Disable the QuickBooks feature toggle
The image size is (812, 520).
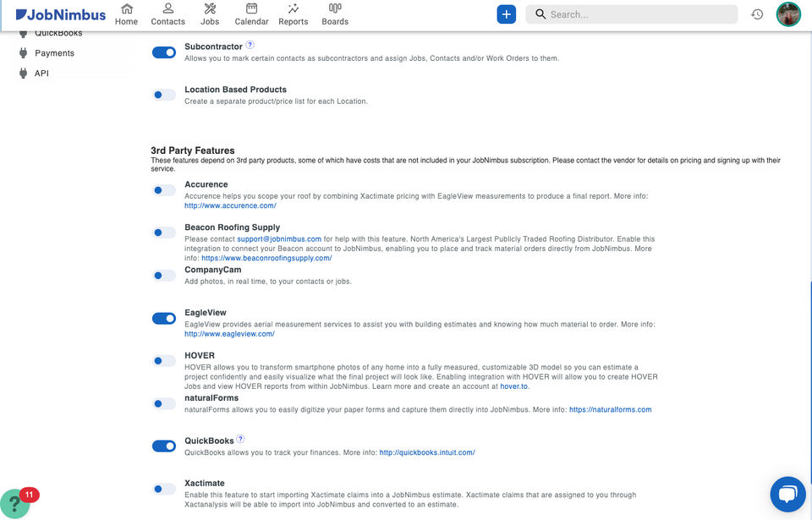163,446
